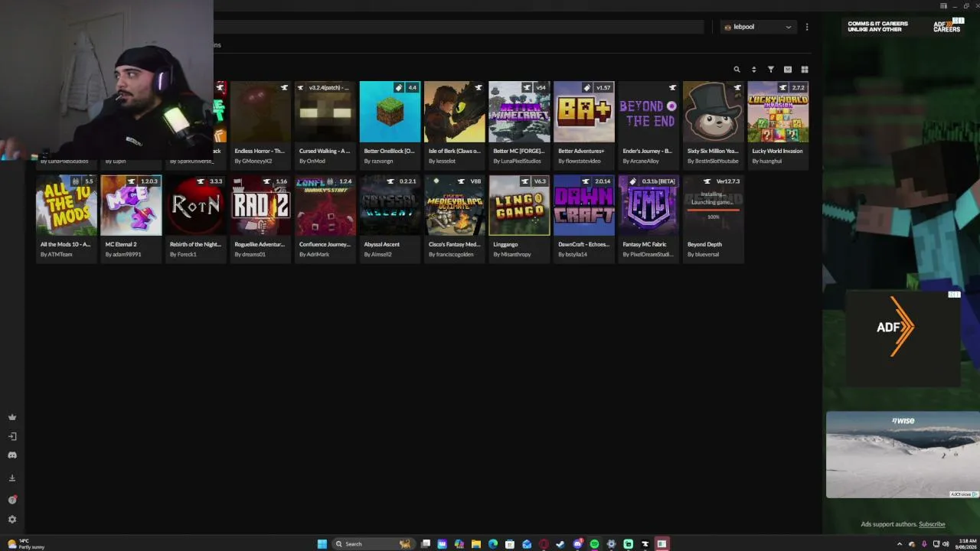Image resolution: width=980 pixels, height=551 pixels.
Task: Click the search magnifier above modpack grid
Action: click(737, 70)
